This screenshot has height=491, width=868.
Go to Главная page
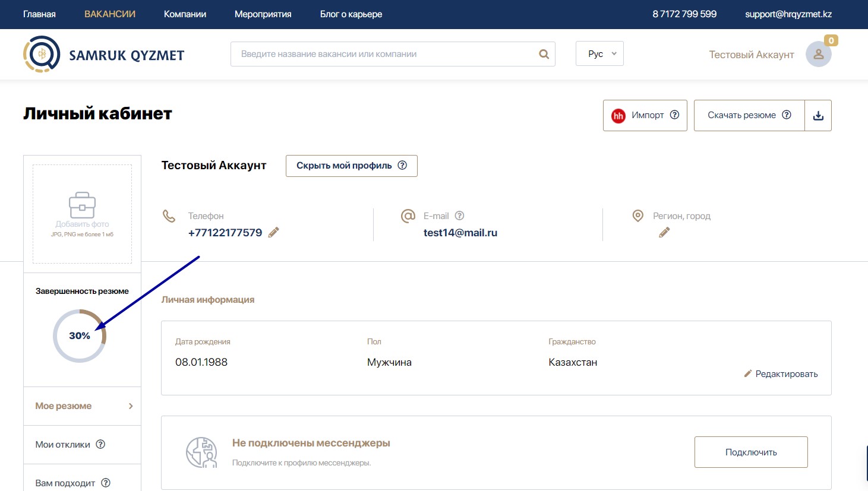(x=39, y=14)
